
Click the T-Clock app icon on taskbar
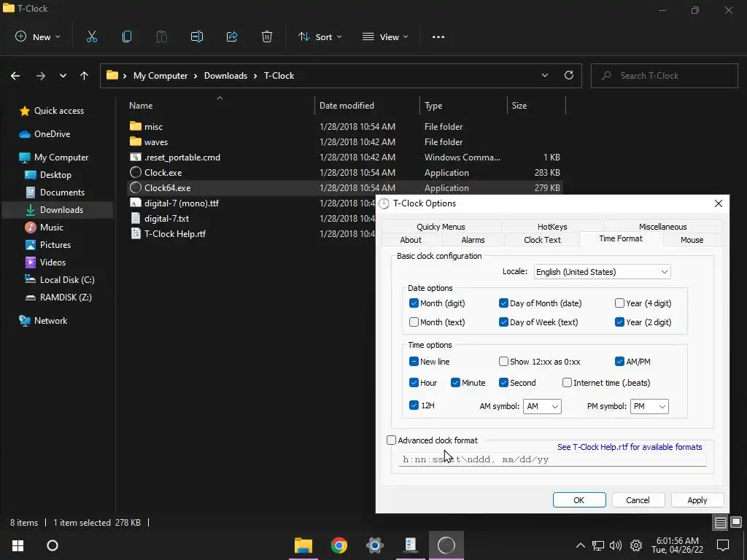[x=446, y=545]
